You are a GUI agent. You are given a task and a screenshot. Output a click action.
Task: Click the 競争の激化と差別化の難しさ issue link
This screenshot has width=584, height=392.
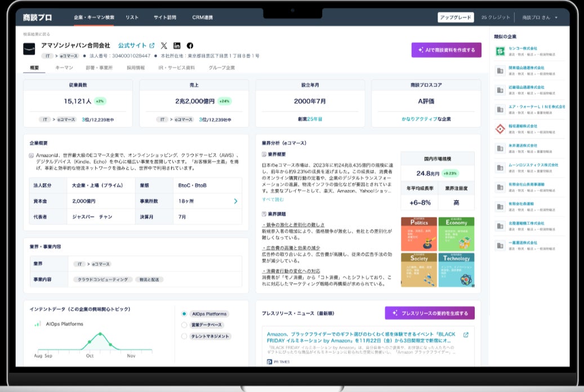click(x=293, y=225)
